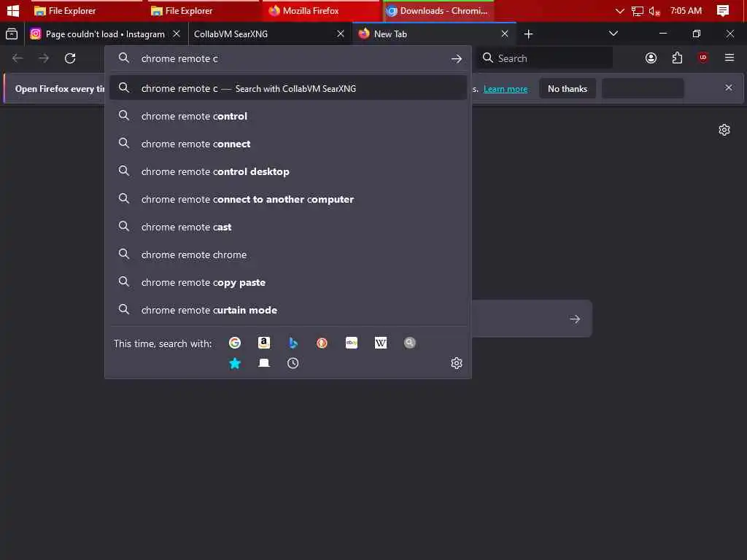Choose suggestion 'chrome remote curtain mode'
Screen dimensions: 747x560
(x=287, y=310)
